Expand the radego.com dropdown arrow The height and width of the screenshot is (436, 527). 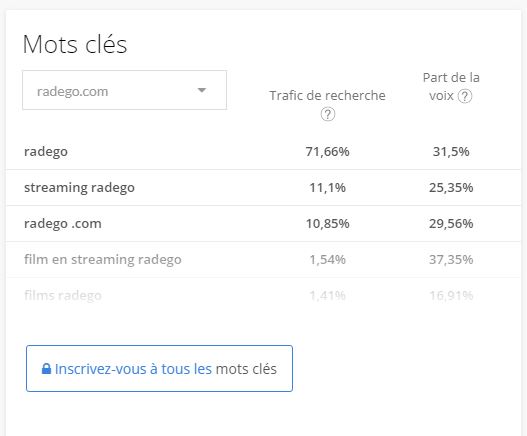[202, 90]
